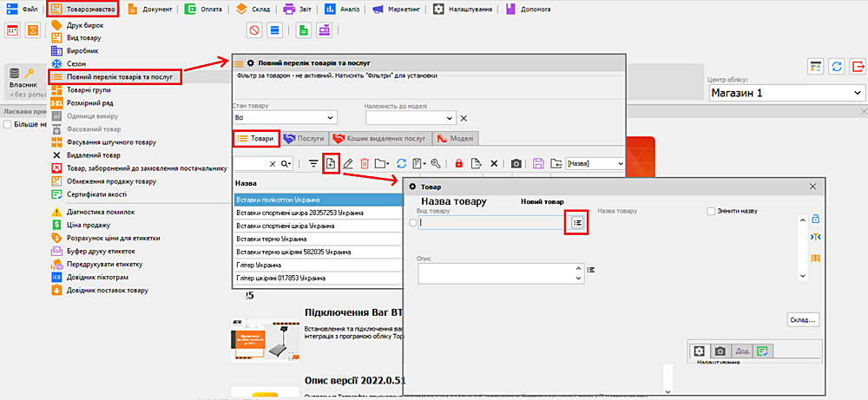Toggle the 'Змінити назву' checkbox
868x400 pixels.
(x=713, y=211)
